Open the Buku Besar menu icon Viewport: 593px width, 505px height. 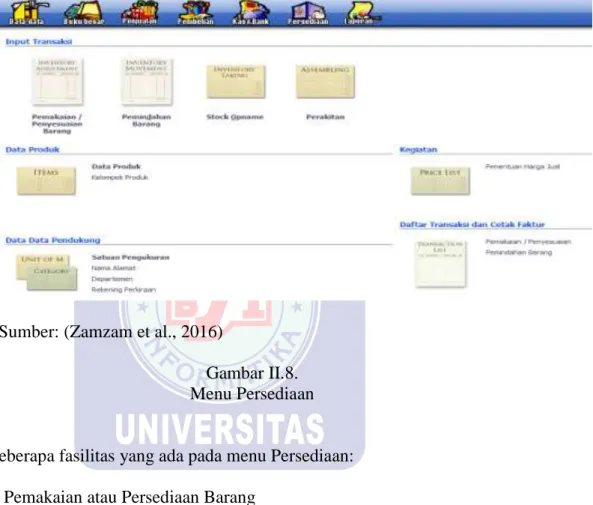[x=84, y=13]
